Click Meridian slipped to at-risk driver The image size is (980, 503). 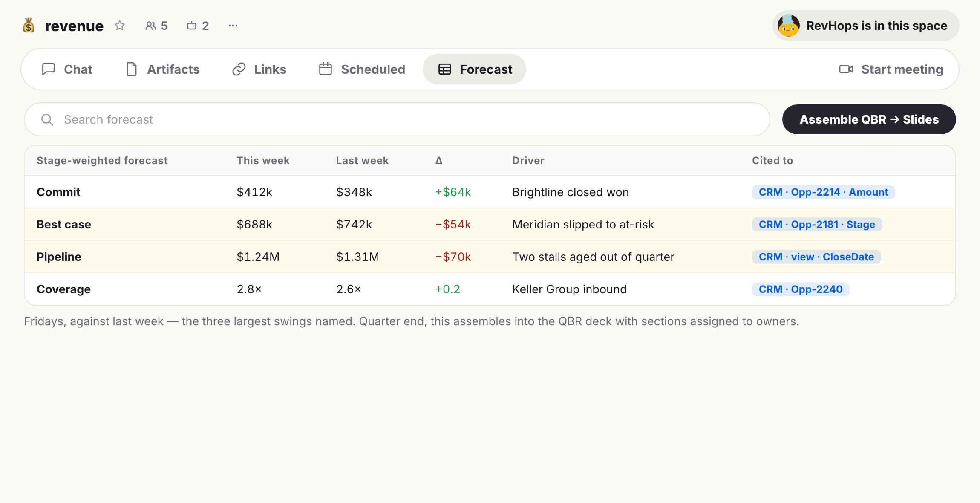click(583, 224)
